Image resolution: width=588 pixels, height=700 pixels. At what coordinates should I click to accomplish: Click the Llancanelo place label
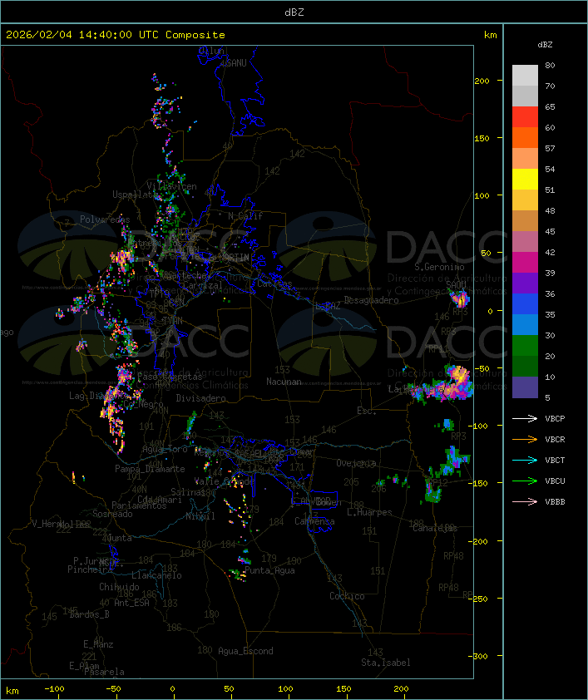pyautogui.click(x=156, y=575)
